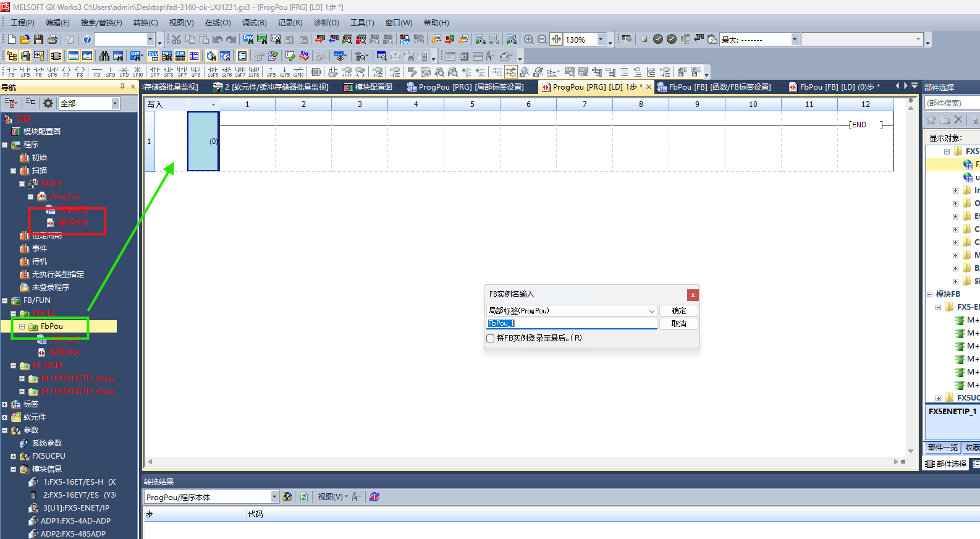
Task: Open the 局部标签(ProgPou) dropdown in dialog
Action: (x=651, y=311)
